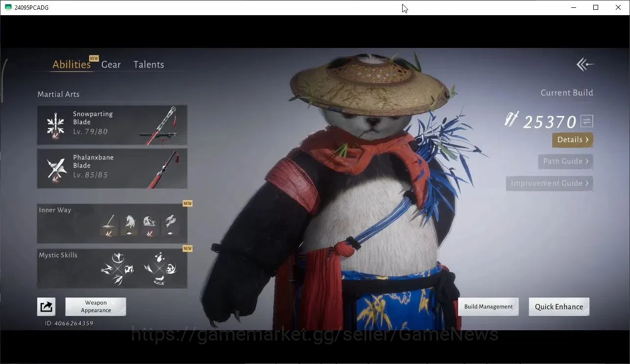Select the third Inner Way skill icon
Screen dimensions: 630x364
[x=149, y=225]
